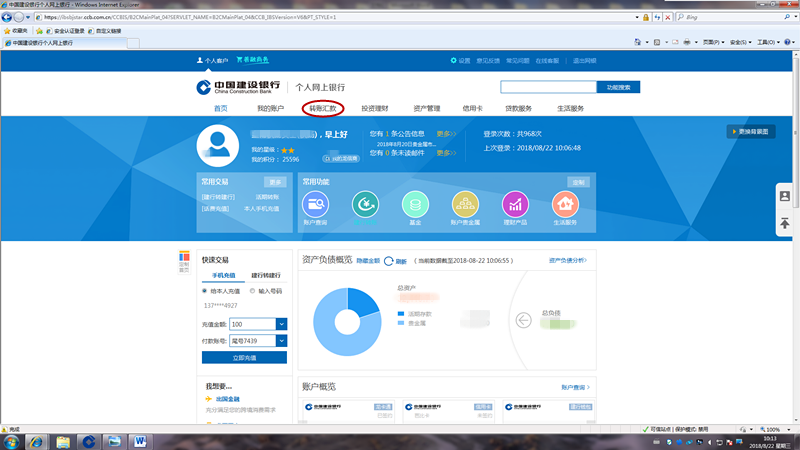The height and width of the screenshot is (450, 800).
Task: Click the 基金 fund icon
Action: pos(416,204)
